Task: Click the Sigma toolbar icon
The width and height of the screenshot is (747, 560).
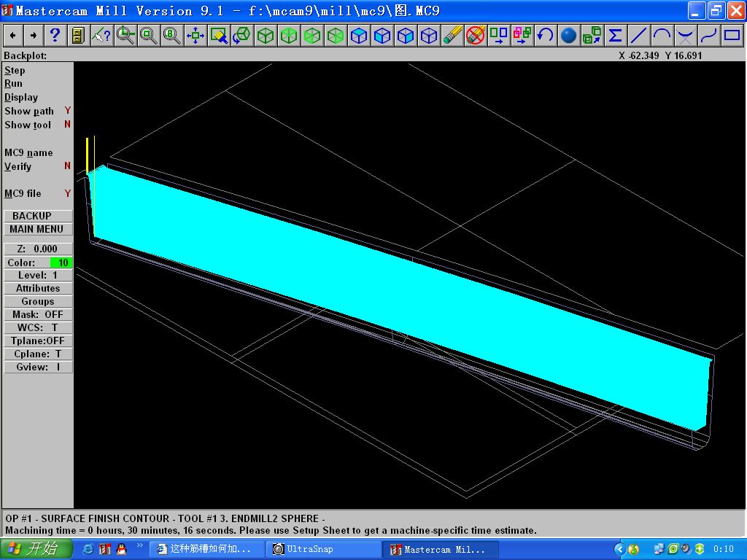Action: 615,35
